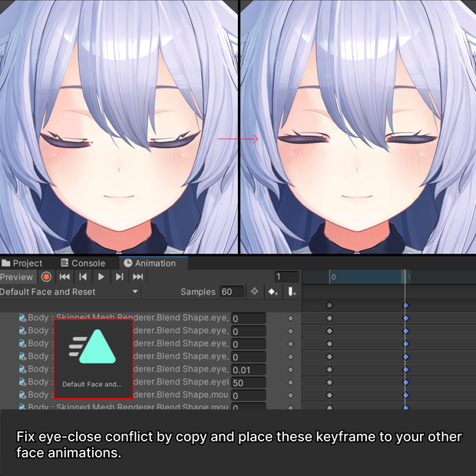The width and height of the screenshot is (476, 476).
Task: Edit the Samples value field
Action: click(232, 292)
